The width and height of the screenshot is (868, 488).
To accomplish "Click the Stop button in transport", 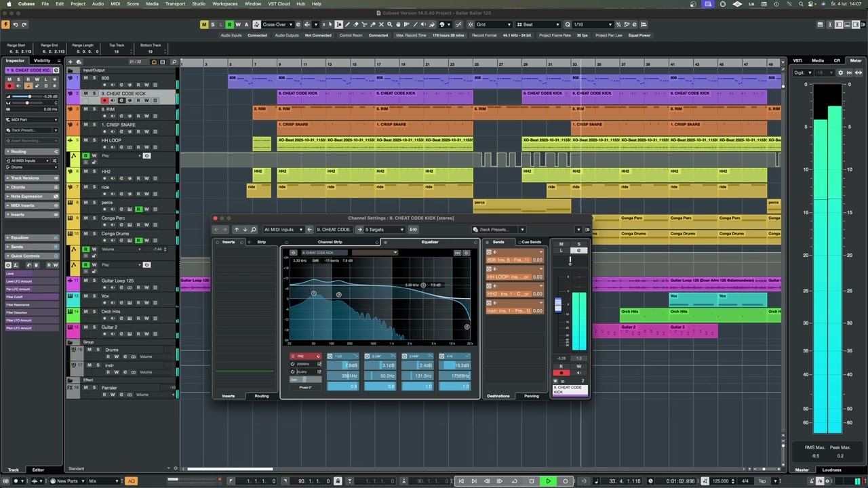I will pyautogui.click(x=532, y=481).
